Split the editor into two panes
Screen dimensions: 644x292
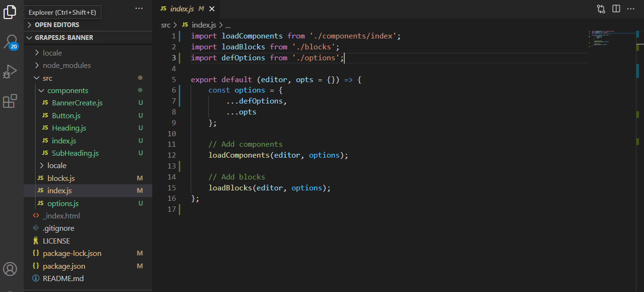tap(615, 9)
